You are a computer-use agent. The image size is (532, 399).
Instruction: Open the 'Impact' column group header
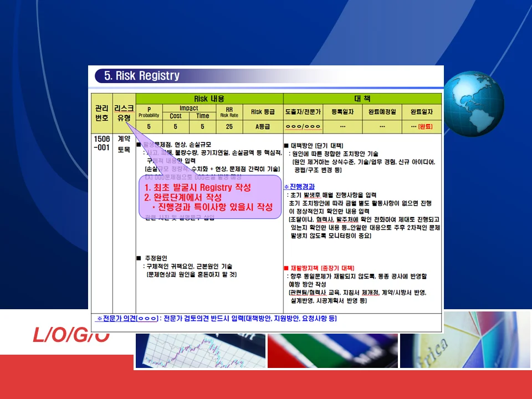[188, 109]
